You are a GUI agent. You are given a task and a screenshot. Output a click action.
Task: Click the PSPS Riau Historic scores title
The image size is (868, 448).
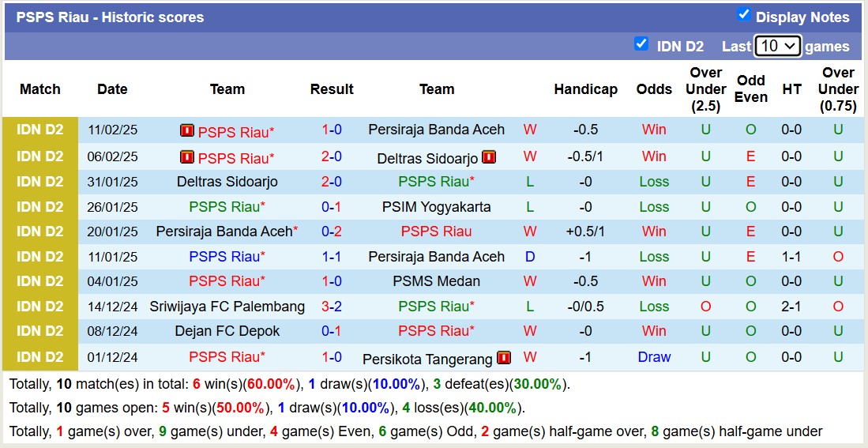110,17
